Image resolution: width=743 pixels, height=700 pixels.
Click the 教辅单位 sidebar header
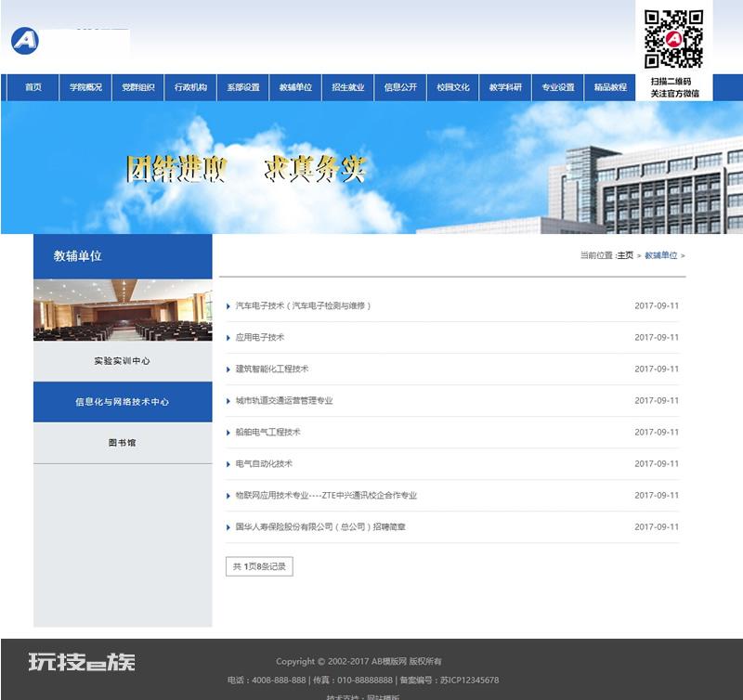pos(123,256)
